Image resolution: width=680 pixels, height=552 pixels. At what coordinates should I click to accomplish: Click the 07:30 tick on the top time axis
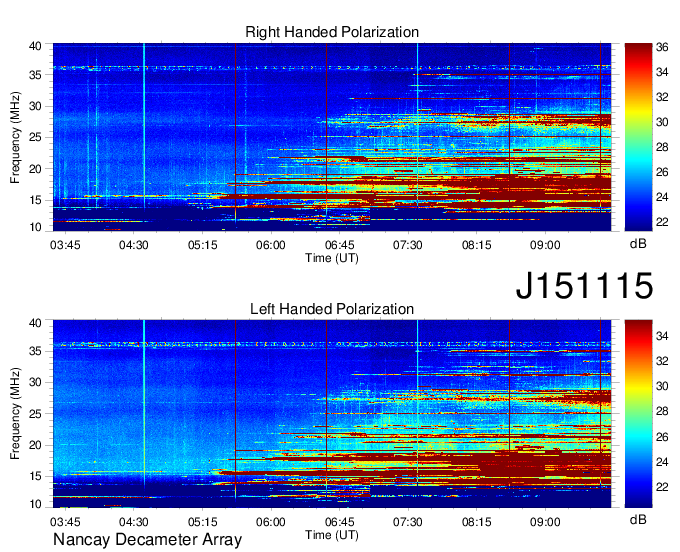coord(408,245)
